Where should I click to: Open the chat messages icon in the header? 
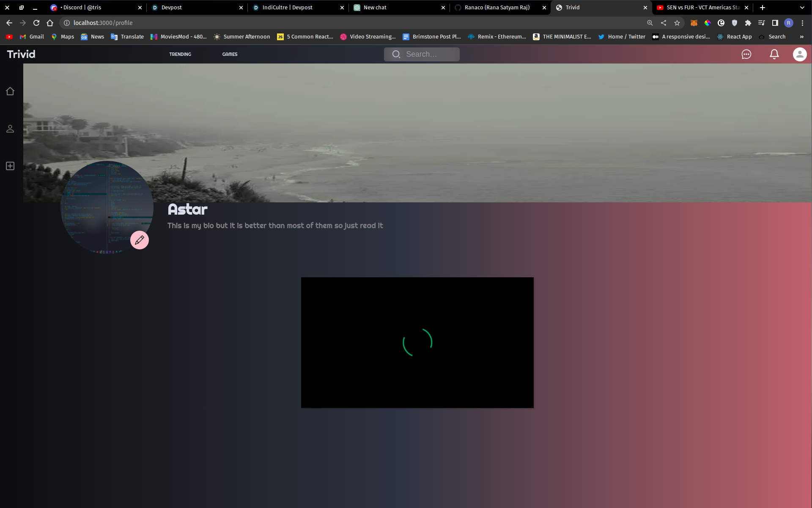746,54
